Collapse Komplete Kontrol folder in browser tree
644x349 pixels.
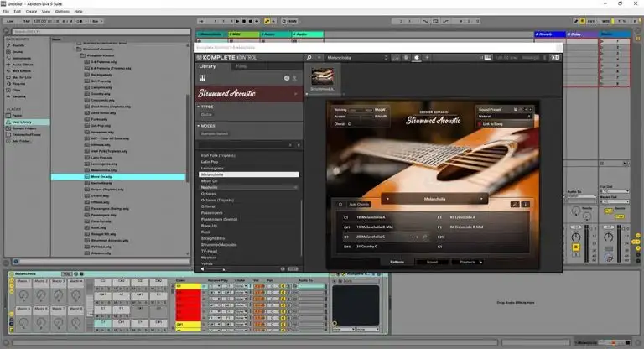[x=82, y=55]
